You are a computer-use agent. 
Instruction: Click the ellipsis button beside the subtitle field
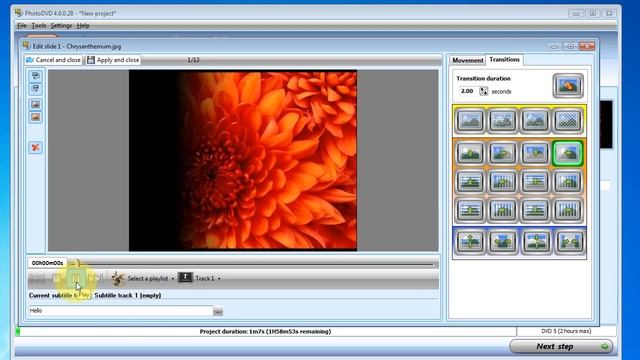coord(218,311)
